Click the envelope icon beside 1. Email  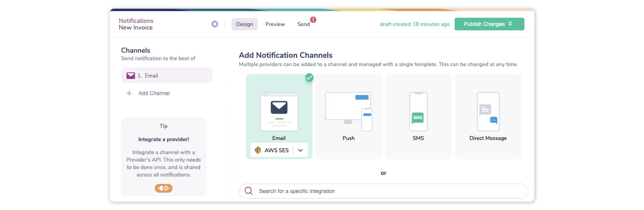pos(131,76)
